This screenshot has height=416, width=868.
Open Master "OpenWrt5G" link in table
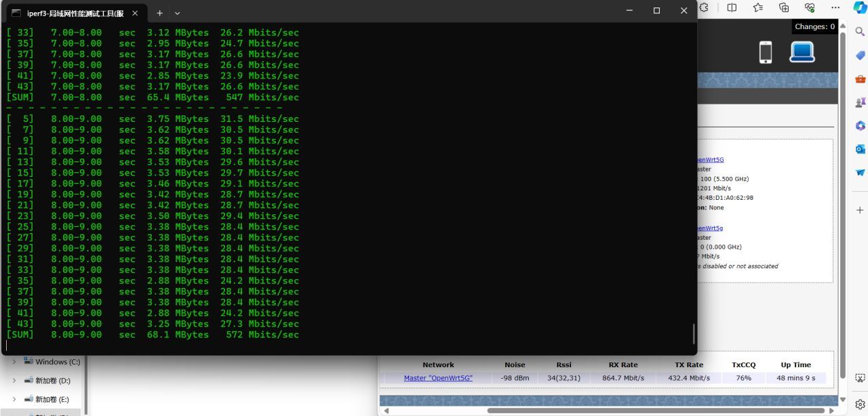438,378
